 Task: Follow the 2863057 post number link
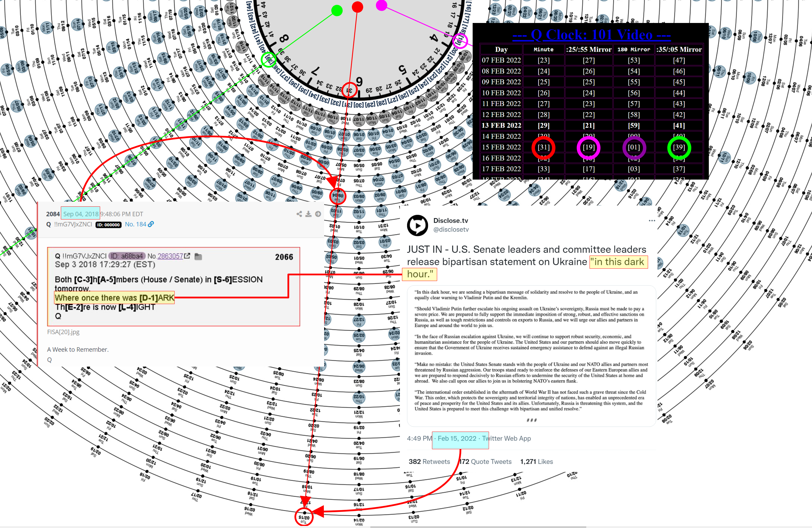pyautogui.click(x=170, y=256)
